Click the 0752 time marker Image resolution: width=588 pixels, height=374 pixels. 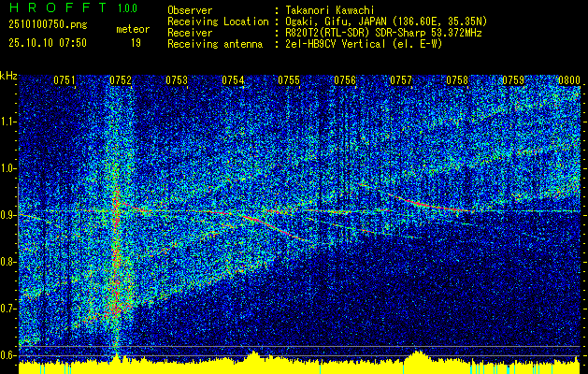pyautogui.click(x=121, y=79)
